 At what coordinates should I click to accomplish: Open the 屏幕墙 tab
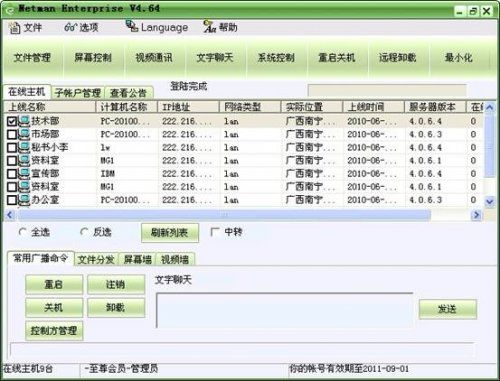pyautogui.click(x=137, y=259)
